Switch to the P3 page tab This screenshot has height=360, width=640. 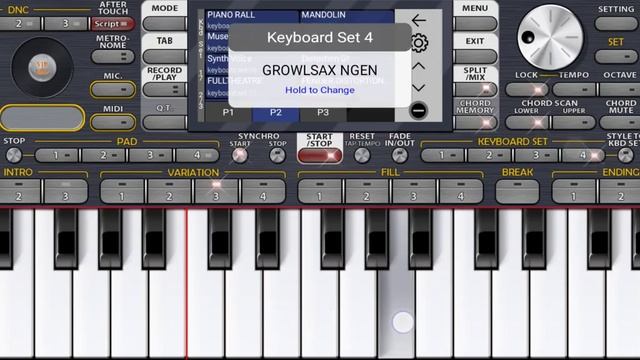click(323, 113)
